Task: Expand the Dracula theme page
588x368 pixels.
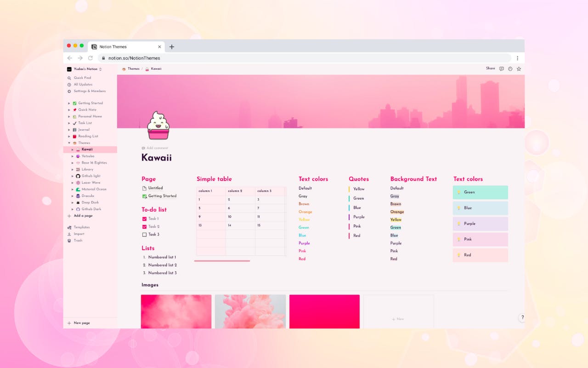Action: [72, 195]
